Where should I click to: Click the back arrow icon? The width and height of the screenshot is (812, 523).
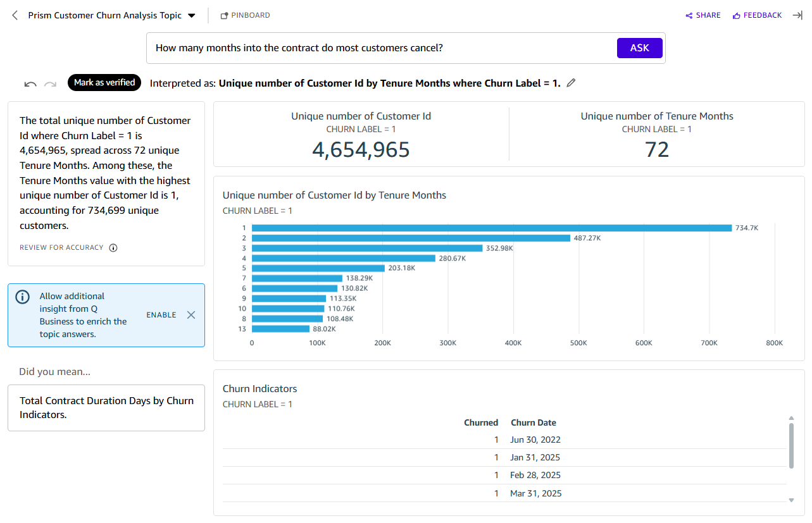(x=15, y=15)
